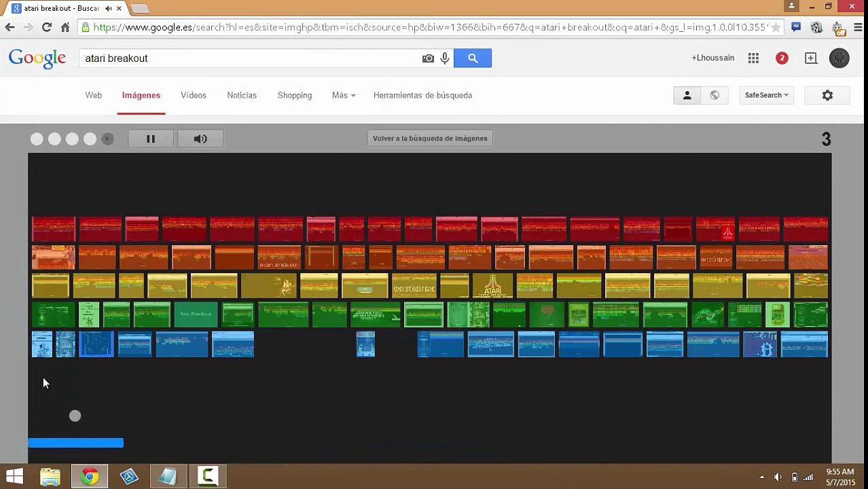Go back in browser history

pos(10,27)
